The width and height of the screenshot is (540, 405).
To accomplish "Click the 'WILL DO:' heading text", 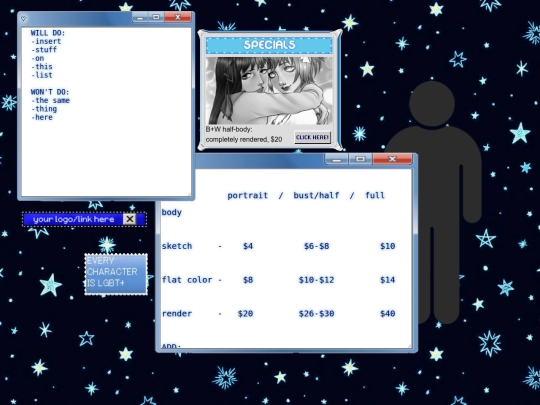I will coord(48,33).
